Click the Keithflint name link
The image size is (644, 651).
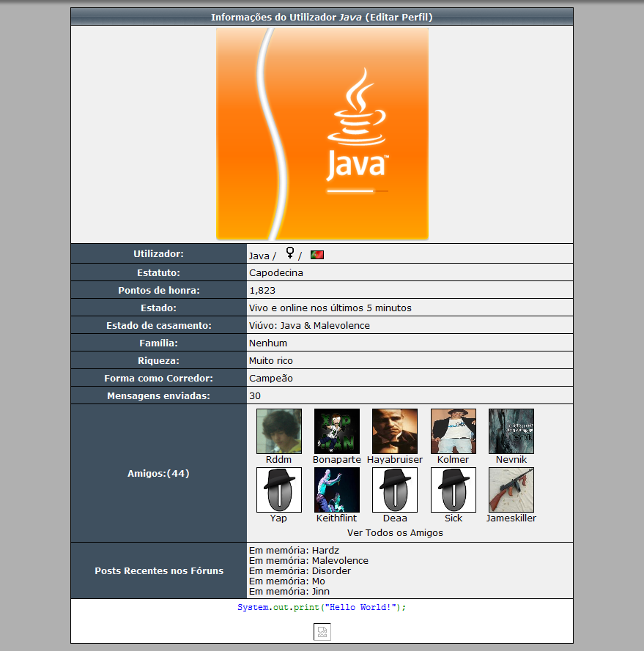(336, 518)
